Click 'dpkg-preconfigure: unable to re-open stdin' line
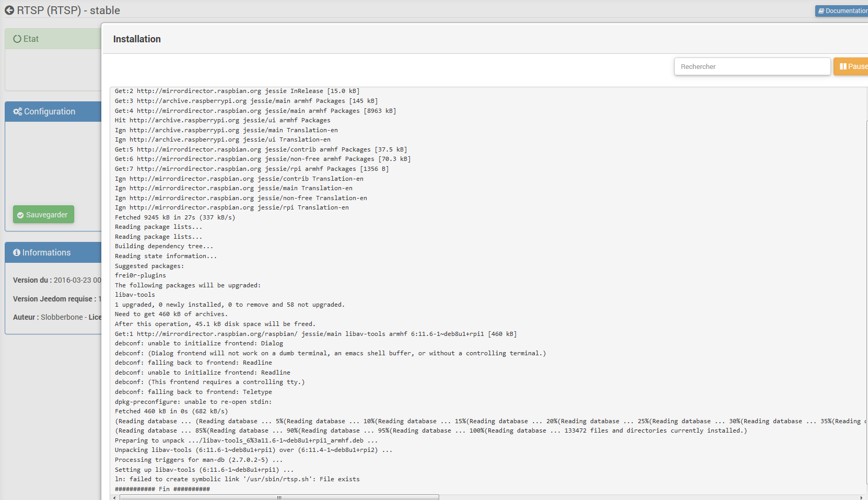Image resolution: width=868 pixels, height=500 pixels. coord(193,402)
